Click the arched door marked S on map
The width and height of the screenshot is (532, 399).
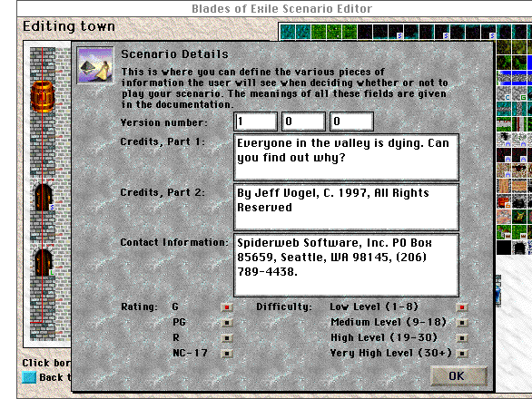pos(44,198)
